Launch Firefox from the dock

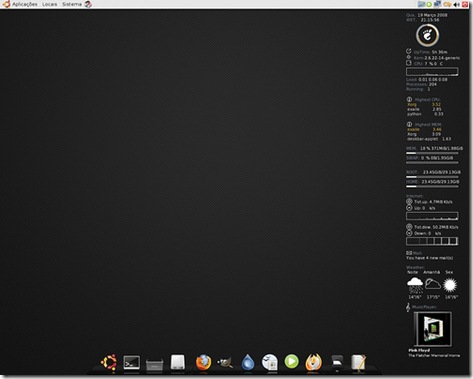pos(203,362)
